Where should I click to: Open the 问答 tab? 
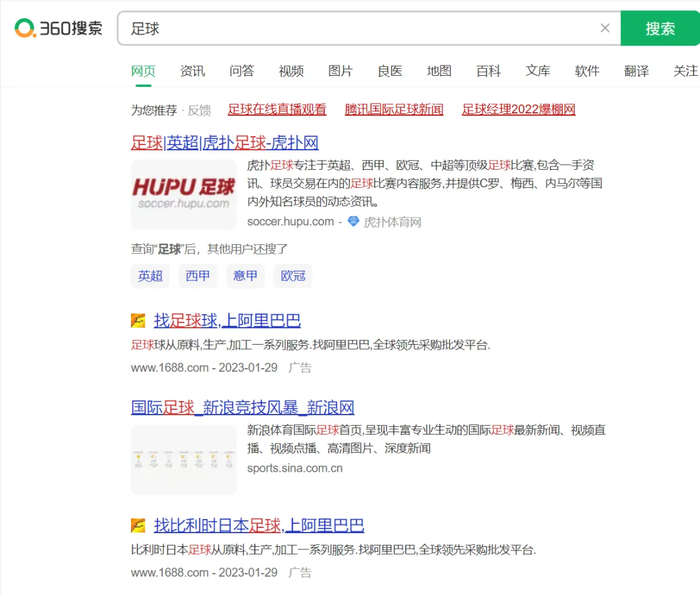[242, 71]
